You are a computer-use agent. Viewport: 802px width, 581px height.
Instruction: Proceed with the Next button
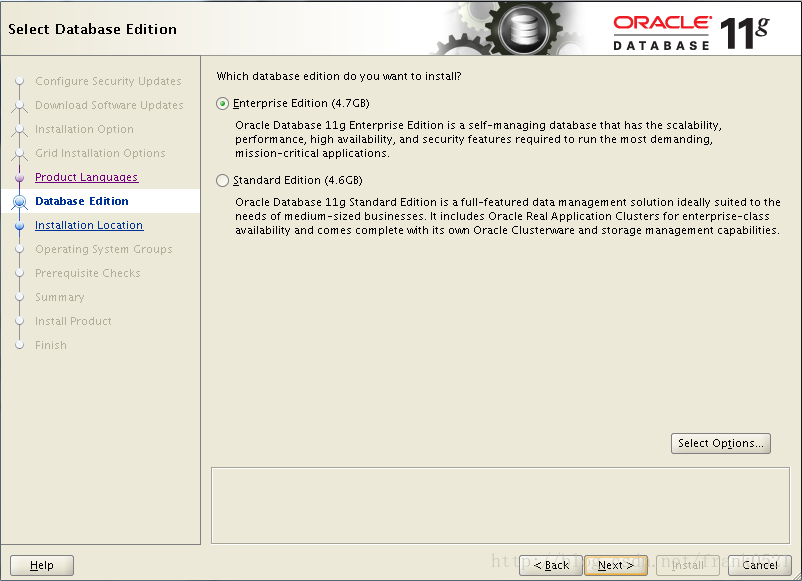tap(616, 565)
